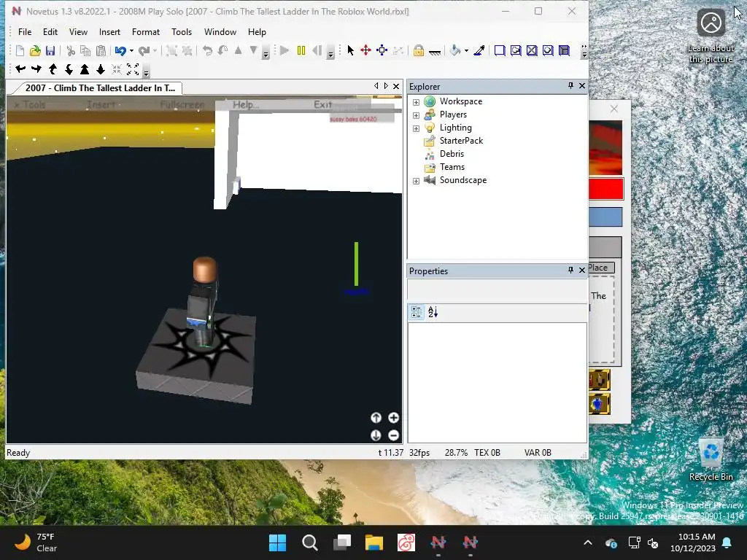Open the Undo history dropdown arrow
Viewport: 747px width, 560px height.
(131, 50)
